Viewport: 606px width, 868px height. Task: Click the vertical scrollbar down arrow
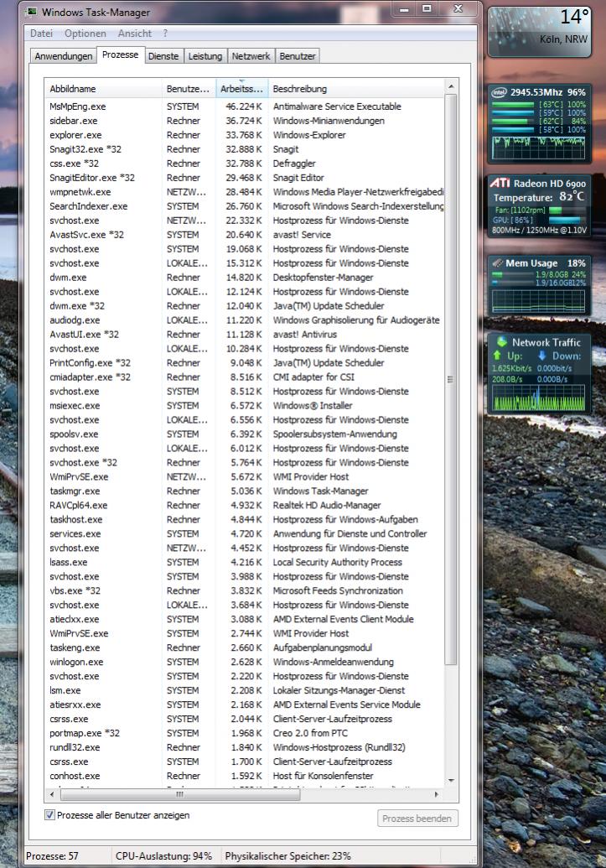pos(451,781)
